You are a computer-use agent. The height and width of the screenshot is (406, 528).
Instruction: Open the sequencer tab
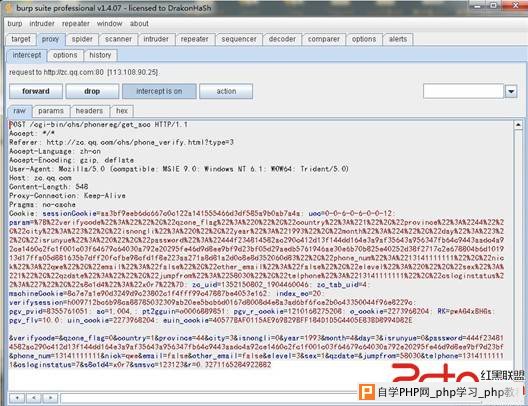pos(239,39)
